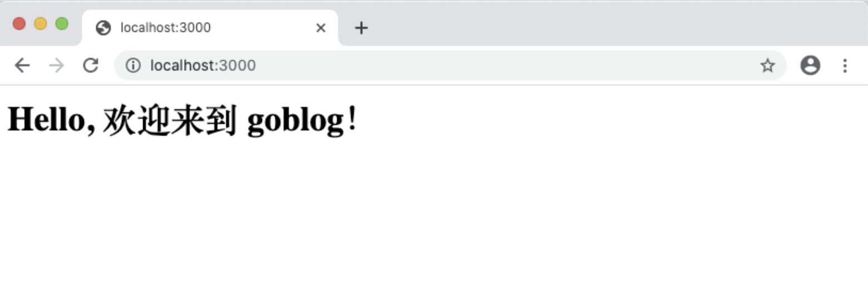The image size is (868, 283).
Task: View site information icon beside URL
Action: [x=133, y=66]
